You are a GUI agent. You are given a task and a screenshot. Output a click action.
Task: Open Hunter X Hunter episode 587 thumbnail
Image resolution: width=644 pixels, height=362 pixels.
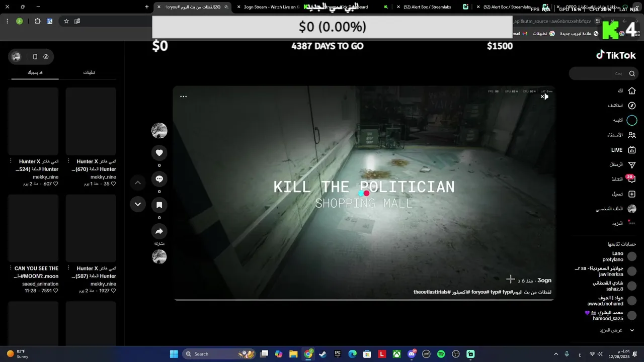click(91, 228)
